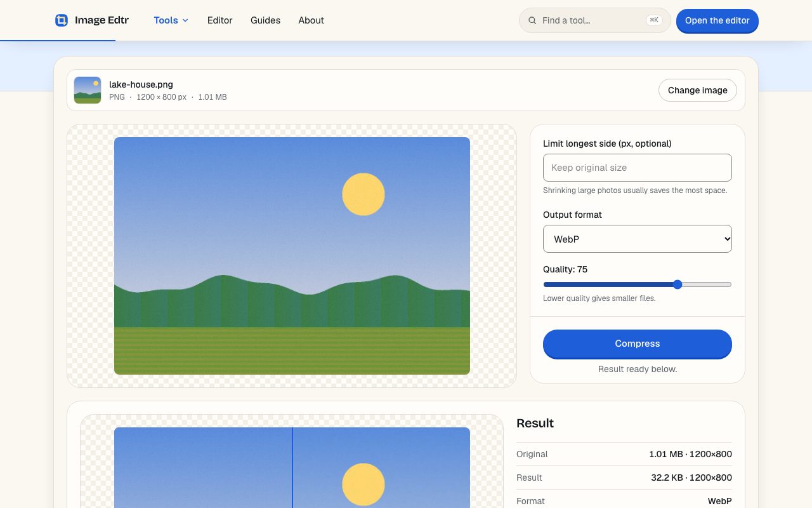Open the Guides nav item
The height and width of the screenshot is (508, 812).
[x=265, y=20]
